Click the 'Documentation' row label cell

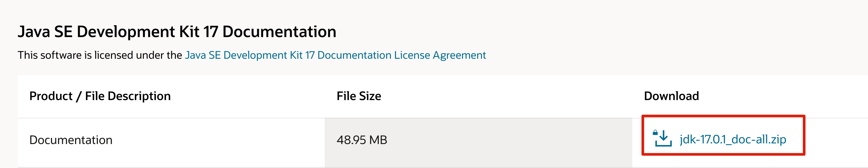pos(71,140)
